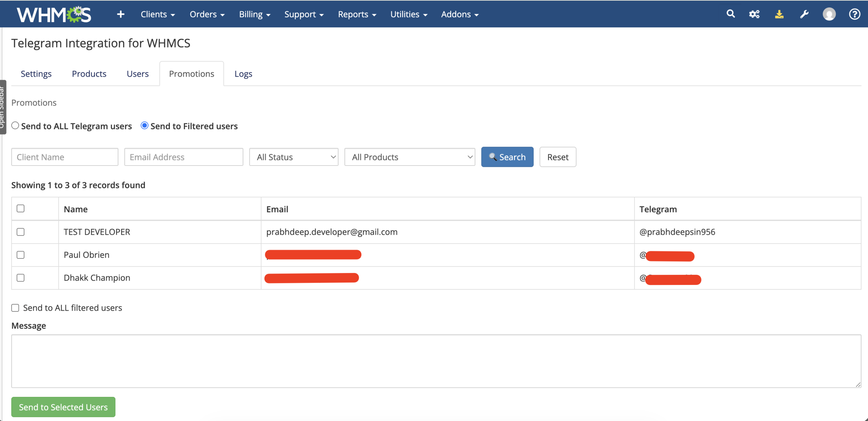The width and height of the screenshot is (868, 421).
Task: Click the @prabhdeepsin956 Telegram handle
Action: pos(677,232)
